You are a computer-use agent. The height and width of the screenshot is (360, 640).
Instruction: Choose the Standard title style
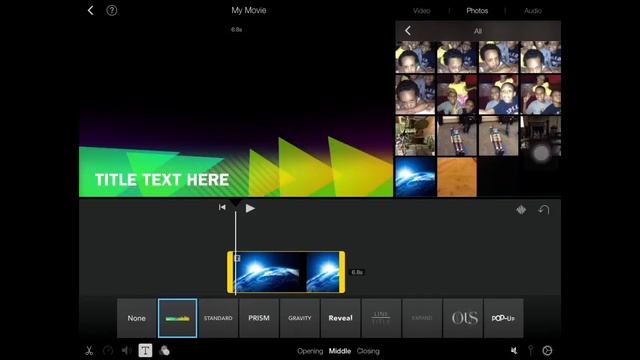click(218, 318)
